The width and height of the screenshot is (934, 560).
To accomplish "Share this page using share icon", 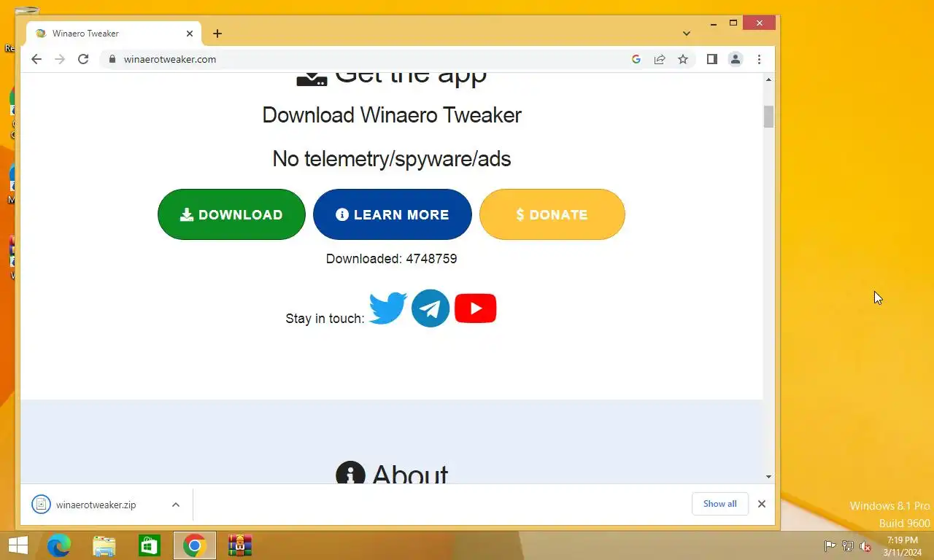I will click(x=660, y=59).
